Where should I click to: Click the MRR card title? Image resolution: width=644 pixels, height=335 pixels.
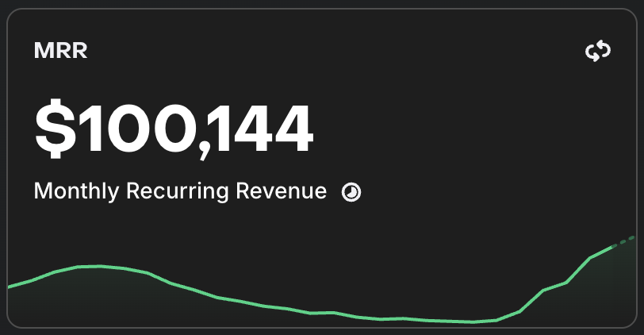(61, 51)
